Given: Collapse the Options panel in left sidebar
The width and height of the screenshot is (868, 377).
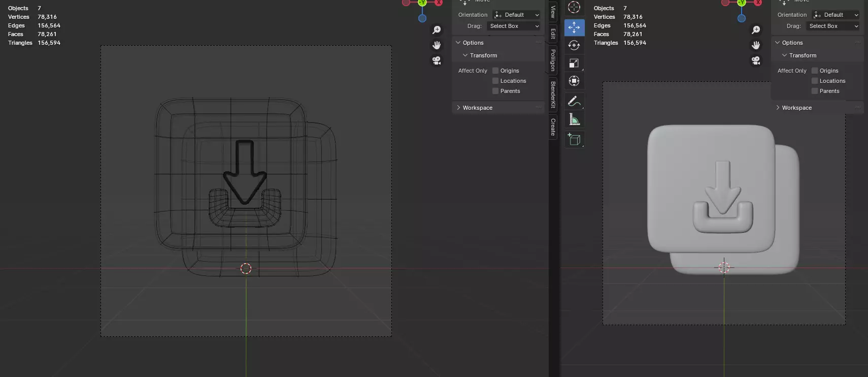Looking at the screenshot, I should click(x=458, y=43).
